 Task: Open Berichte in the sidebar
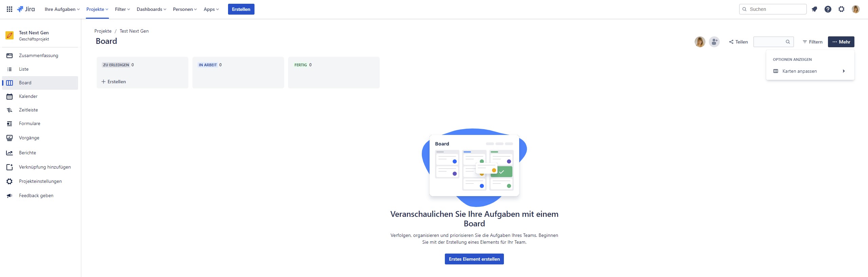coord(40,153)
